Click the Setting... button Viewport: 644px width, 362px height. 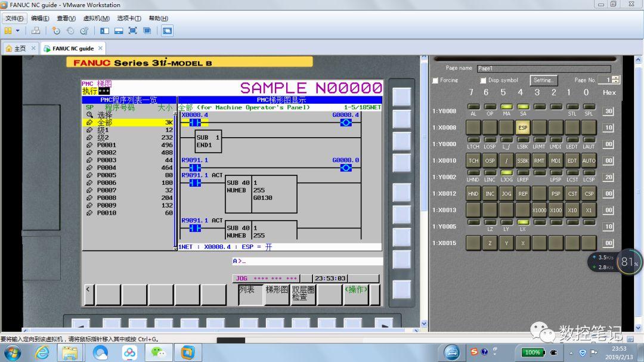click(544, 79)
